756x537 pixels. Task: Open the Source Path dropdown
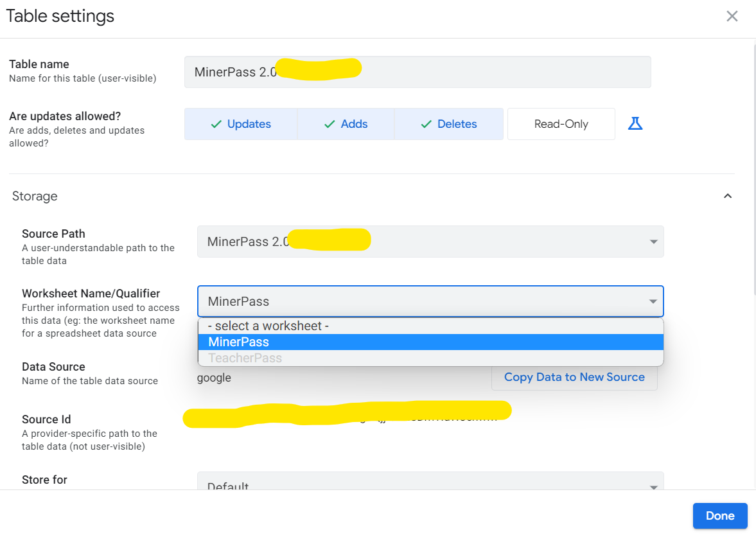pyautogui.click(x=430, y=242)
